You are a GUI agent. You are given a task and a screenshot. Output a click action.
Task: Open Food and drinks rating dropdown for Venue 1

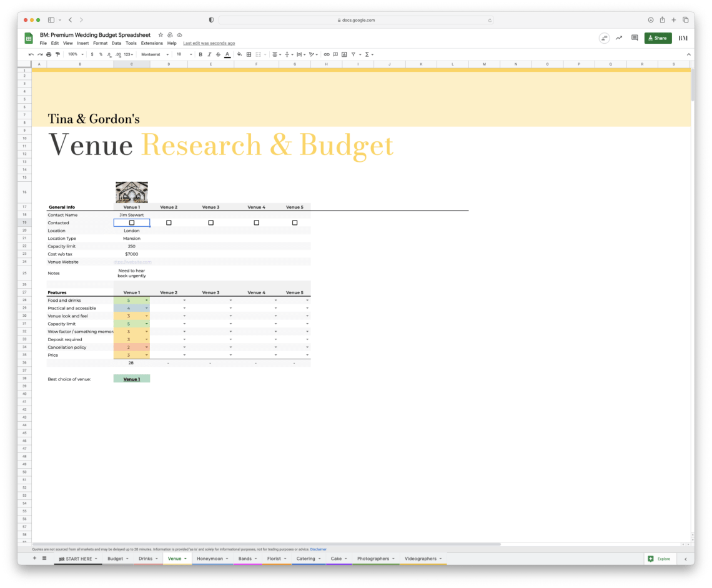(147, 301)
